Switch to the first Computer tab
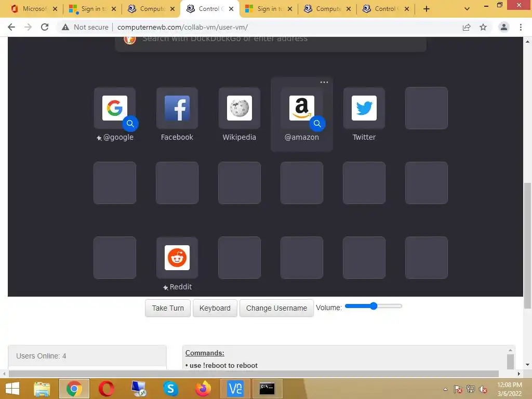The height and width of the screenshot is (399, 532). point(148,9)
